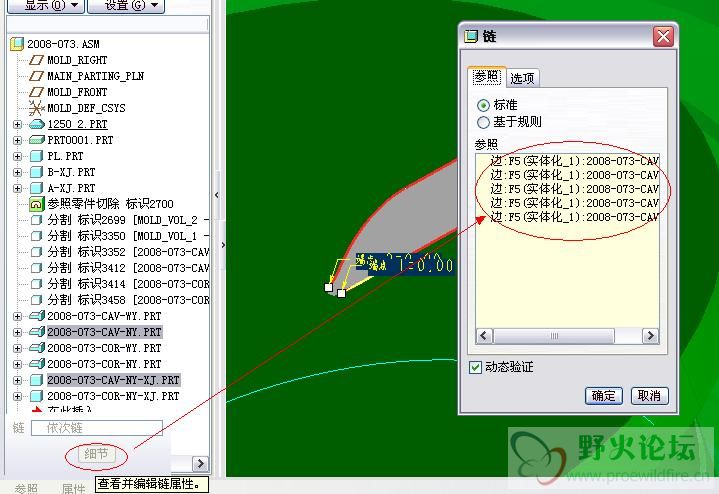Select the MOLD_DEF_CSYS coordinate system icon
This screenshot has width=719, height=494.
pos(36,108)
